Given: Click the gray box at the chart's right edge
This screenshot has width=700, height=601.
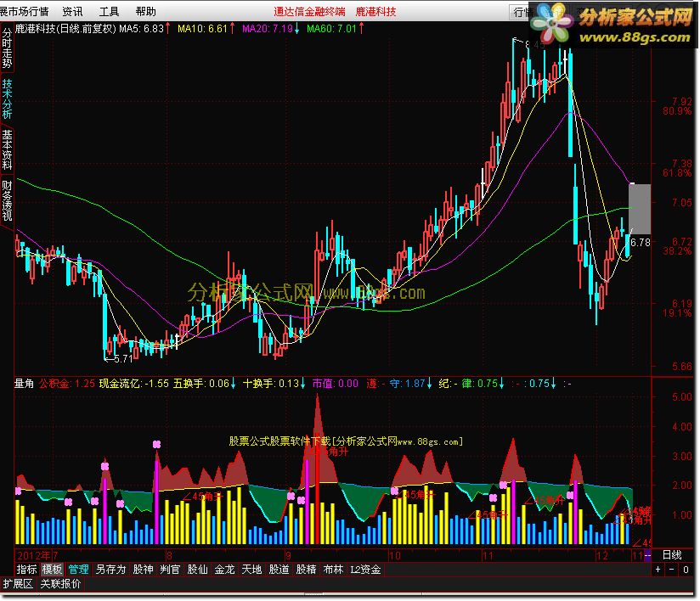Looking at the screenshot, I should (x=640, y=209).
